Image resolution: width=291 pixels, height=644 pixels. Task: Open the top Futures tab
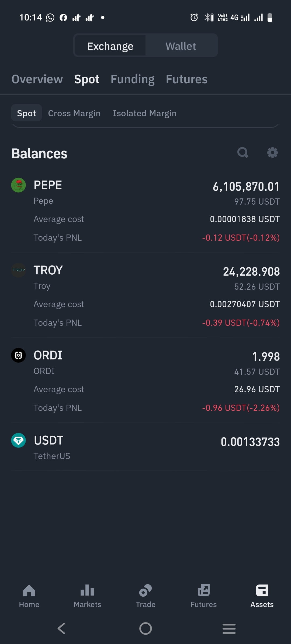[187, 79]
